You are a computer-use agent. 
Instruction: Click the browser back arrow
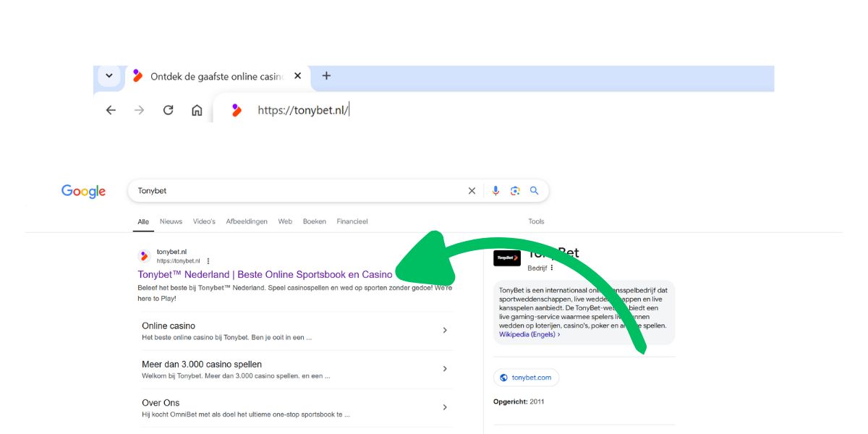point(111,110)
